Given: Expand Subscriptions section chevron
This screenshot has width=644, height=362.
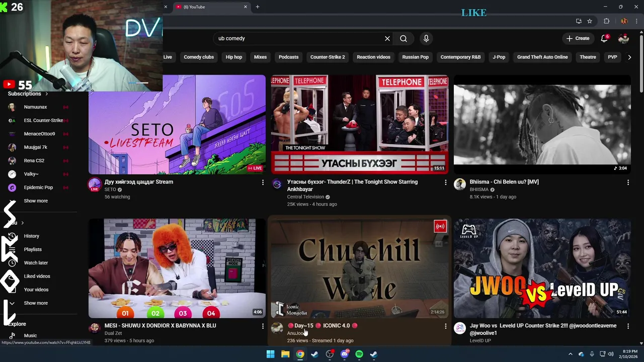Looking at the screenshot, I should [x=46, y=94].
